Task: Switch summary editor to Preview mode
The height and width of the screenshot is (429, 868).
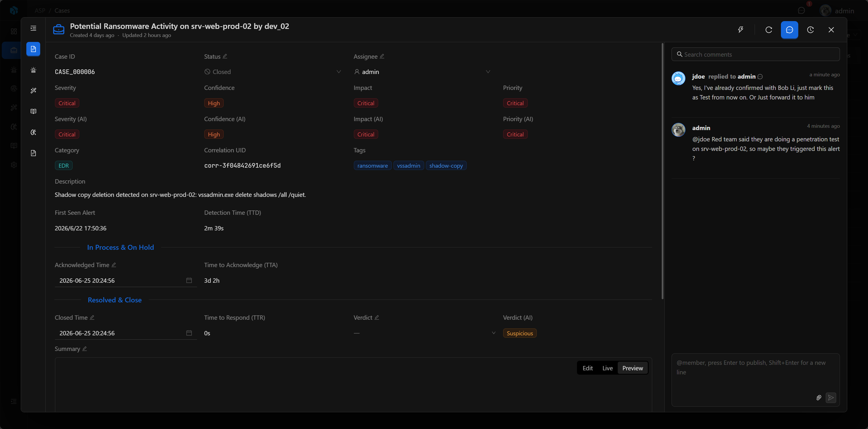Action: click(632, 368)
